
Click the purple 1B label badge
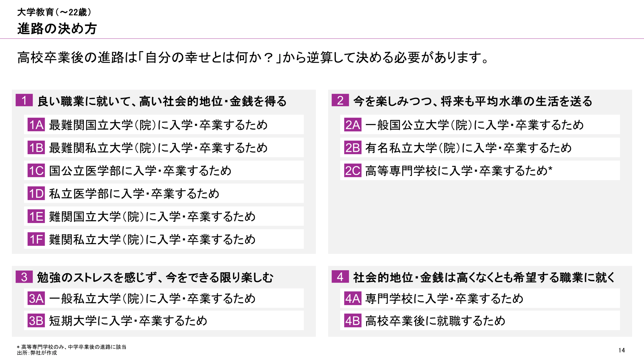click(36, 148)
